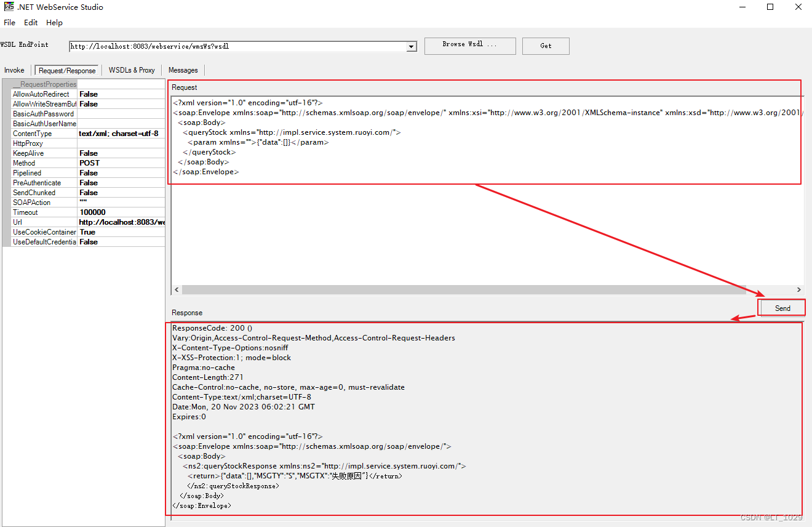Screen dimensions: 812x527
Task: Click into the WSDL EndPoint URL field
Action: [237, 46]
